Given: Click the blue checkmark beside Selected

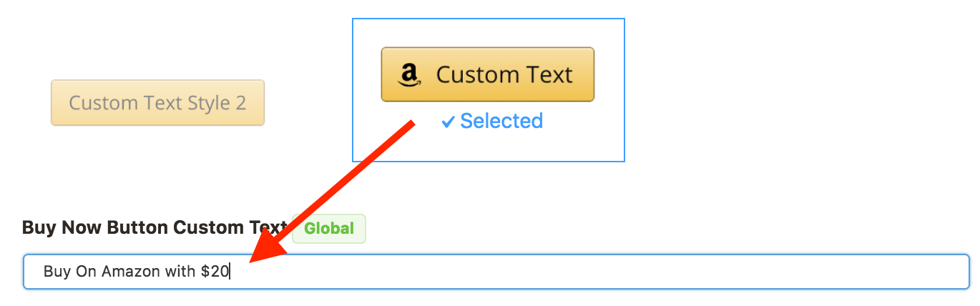Looking at the screenshot, I should [448, 122].
